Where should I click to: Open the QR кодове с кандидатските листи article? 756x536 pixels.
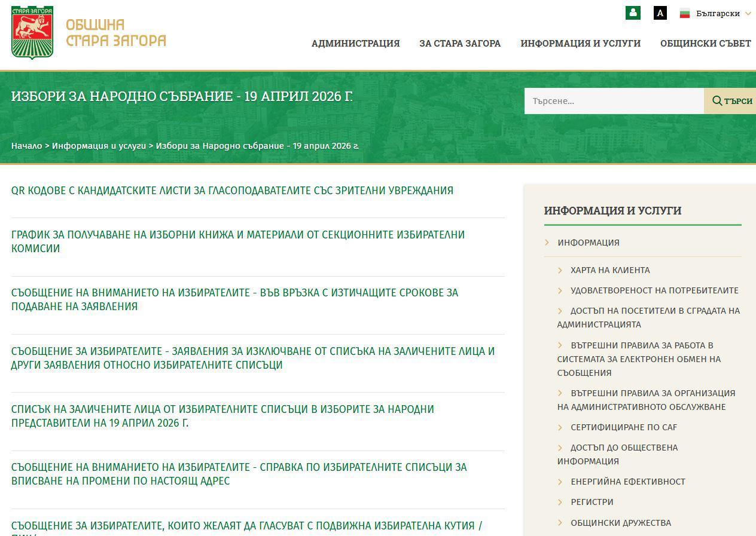click(x=233, y=190)
